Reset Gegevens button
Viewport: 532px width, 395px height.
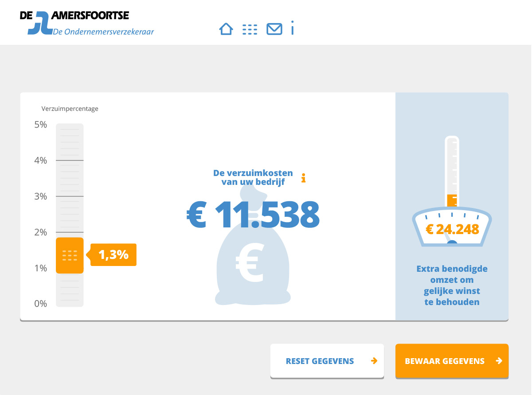tap(327, 361)
